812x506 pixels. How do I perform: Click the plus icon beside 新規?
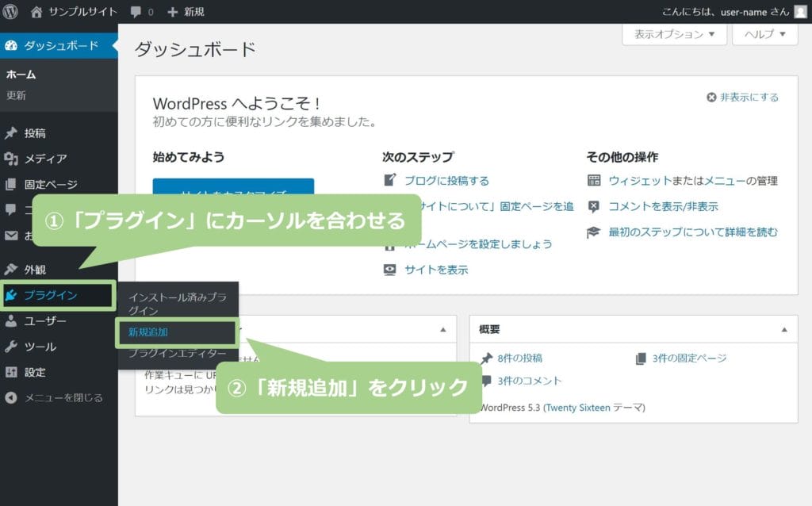(172, 12)
